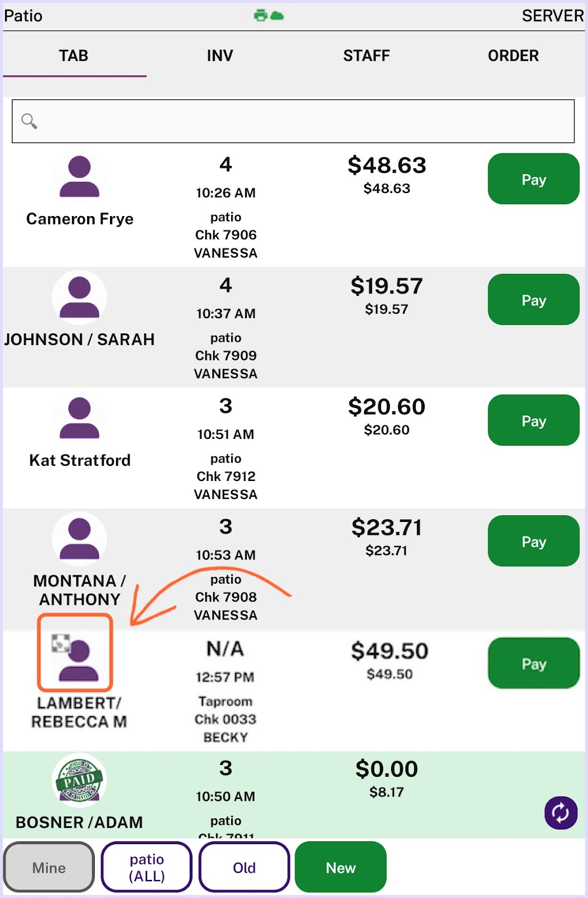Viewport: 588px width, 898px height.
Task: Toggle the Old tabs filter
Action: [244, 867]
